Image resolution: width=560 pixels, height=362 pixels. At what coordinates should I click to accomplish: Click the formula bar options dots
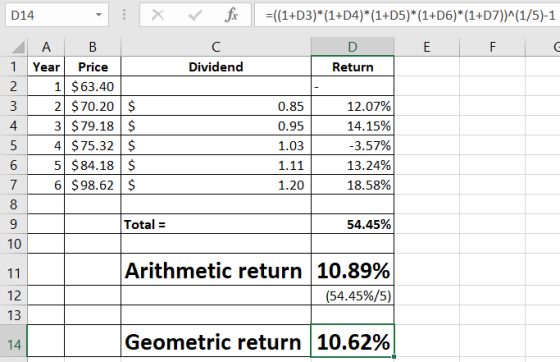click(x=124, y=15)
